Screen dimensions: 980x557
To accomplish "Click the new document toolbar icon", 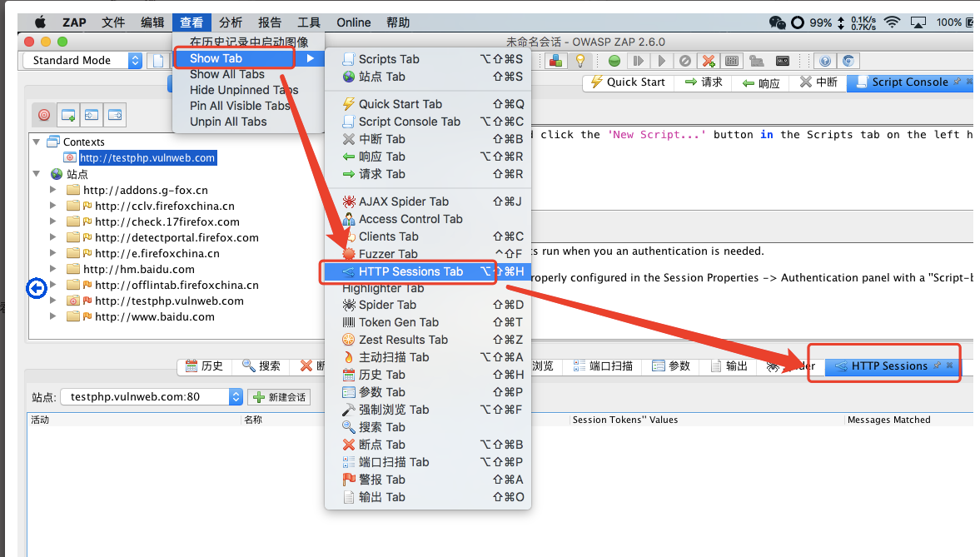I will pyautogui.click(x=158, y=61).
